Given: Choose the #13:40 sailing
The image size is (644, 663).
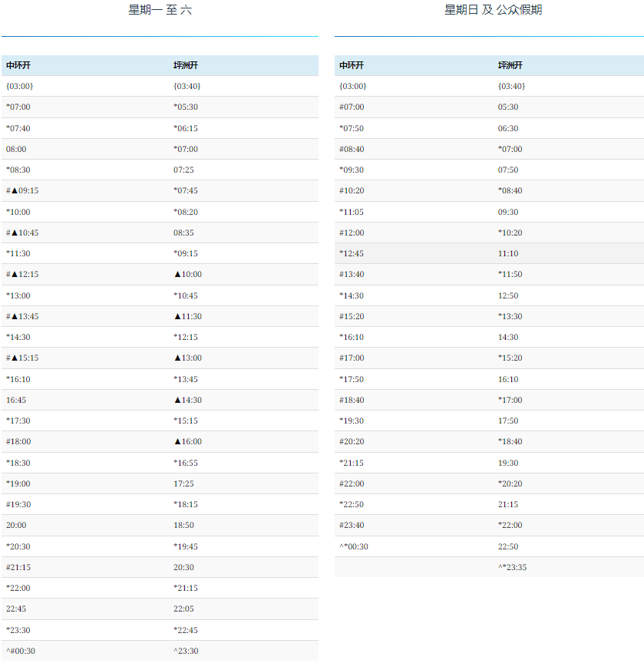Looking at the screenshot, I should [x=352, y=274].
